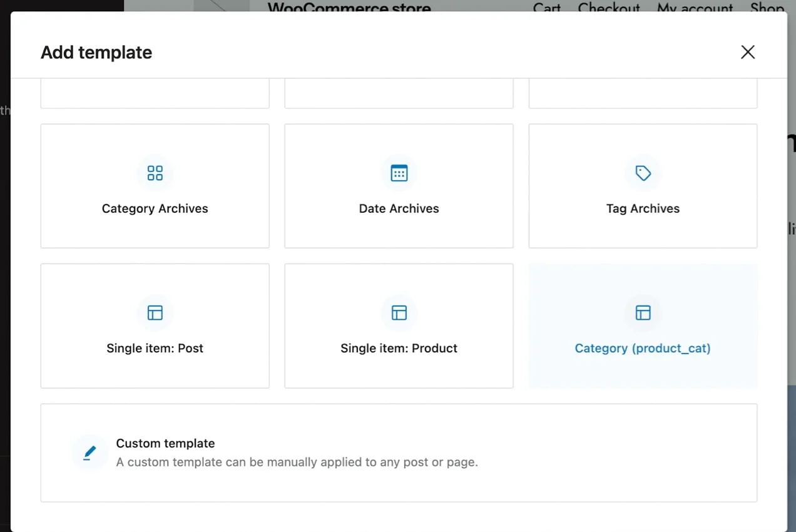
Task: Choose the Category Archives template
Action: (x=155, y=186)
